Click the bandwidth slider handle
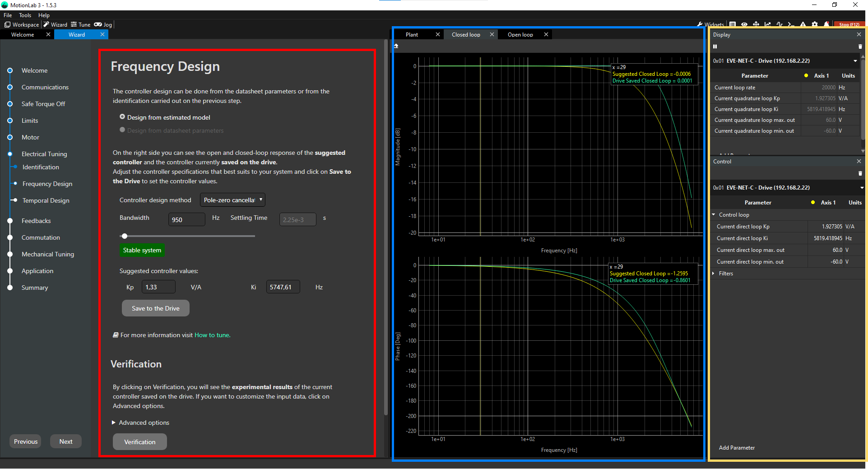Viewport: 868px width, 469px height. click(125, 236)
